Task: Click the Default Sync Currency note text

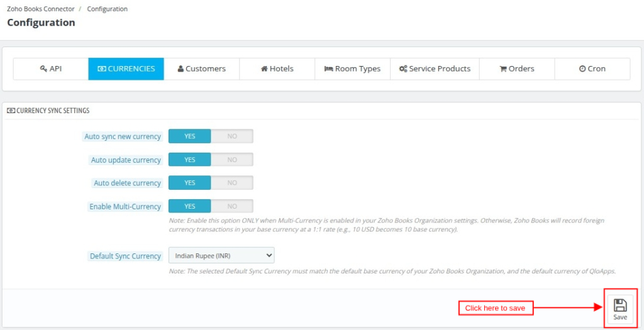Action: click(x=392, y=272)
